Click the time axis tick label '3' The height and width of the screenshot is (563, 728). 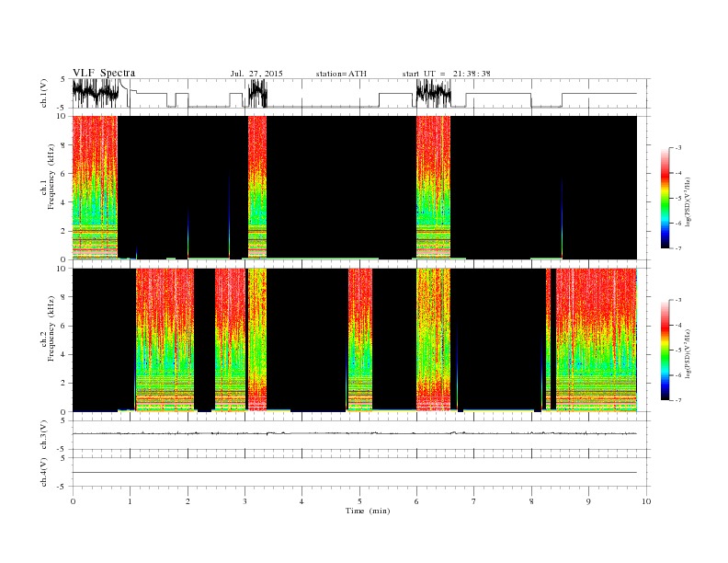[x=245, y=501]
